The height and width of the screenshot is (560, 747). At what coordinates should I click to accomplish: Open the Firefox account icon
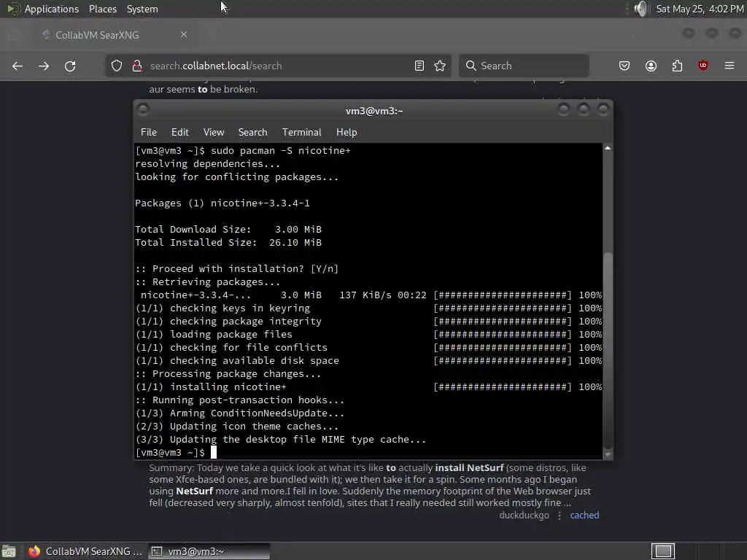(651, 66)
